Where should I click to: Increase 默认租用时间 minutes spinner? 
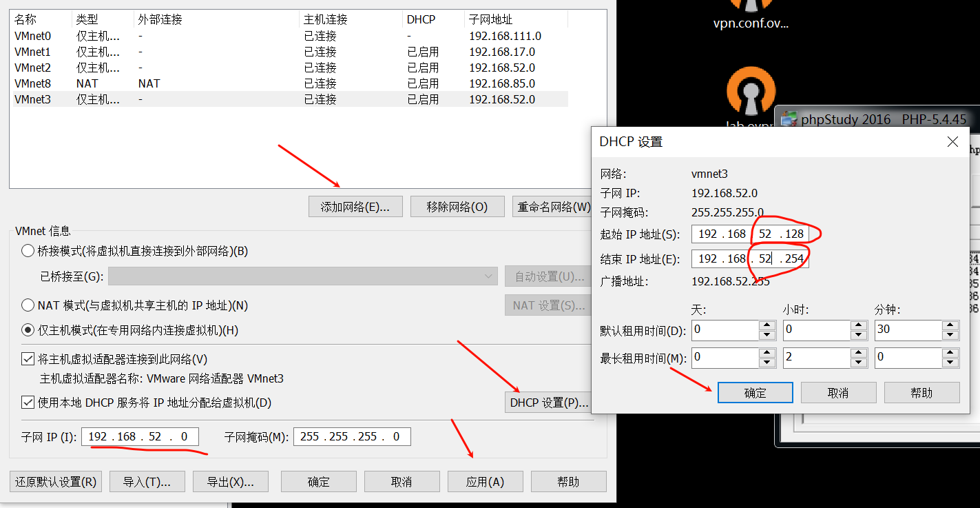click(x=950, y=325)
